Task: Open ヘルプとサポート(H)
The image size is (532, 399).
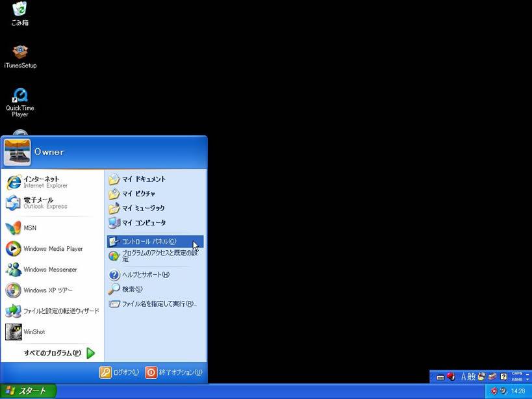Action: coord(155,274)
